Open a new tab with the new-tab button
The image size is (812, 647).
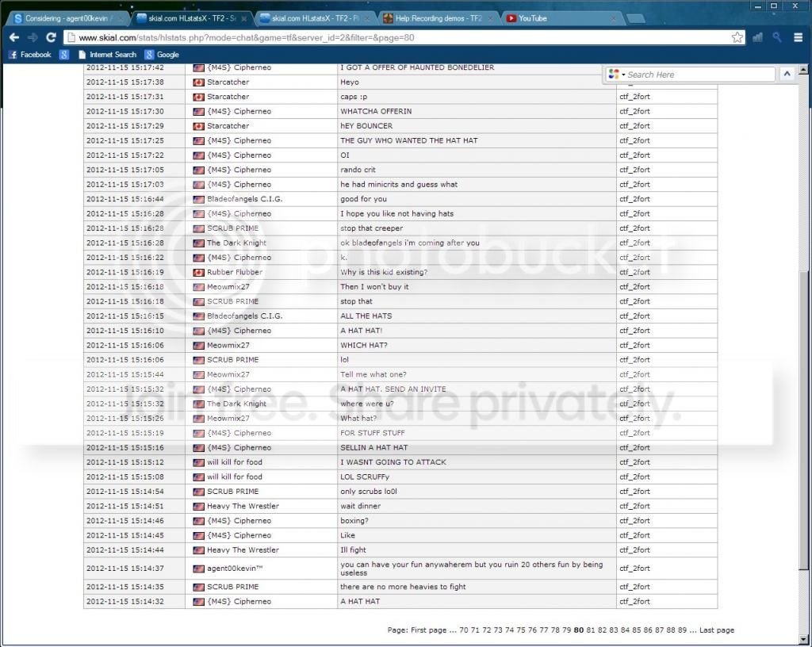(x=635, y=19)
